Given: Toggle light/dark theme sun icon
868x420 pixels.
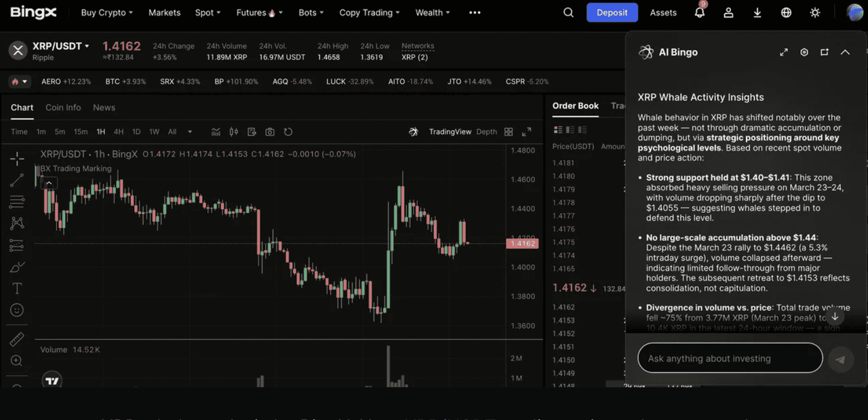Looking at the screenshot, I should coord(815,13).
